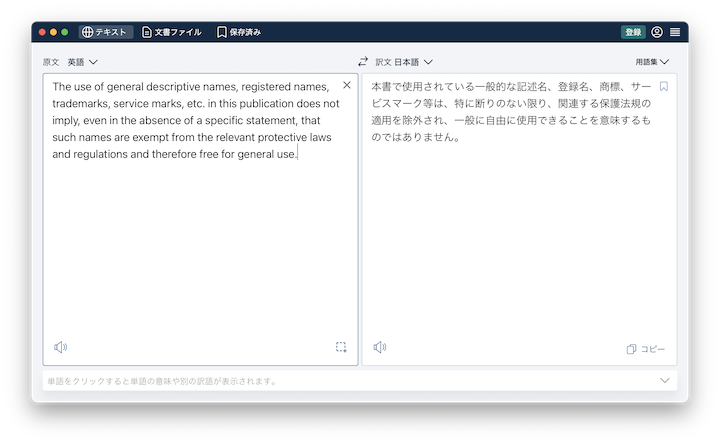The width and height of the screenshot is (720, 444).
Task: Clear the source text with X icon
Action: click(347, 85)
